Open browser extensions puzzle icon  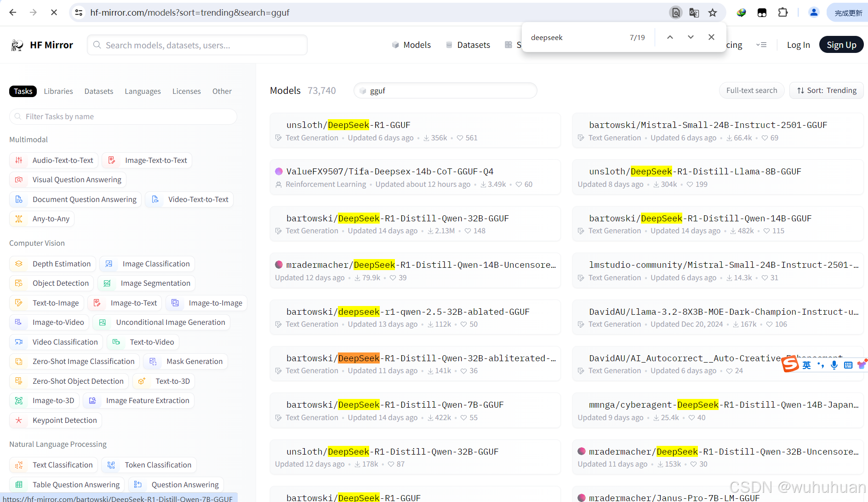pos(782,12)
